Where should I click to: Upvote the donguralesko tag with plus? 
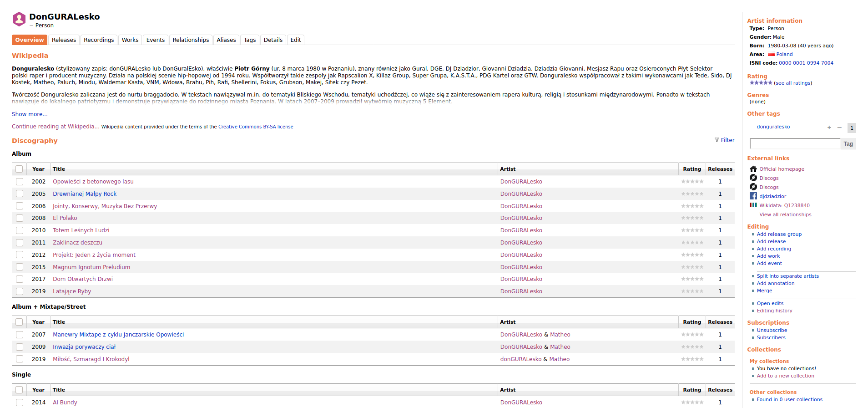coord(829,127)
